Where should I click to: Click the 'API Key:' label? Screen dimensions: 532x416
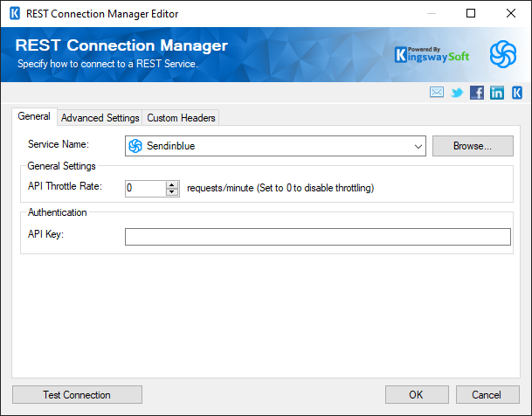45,234
